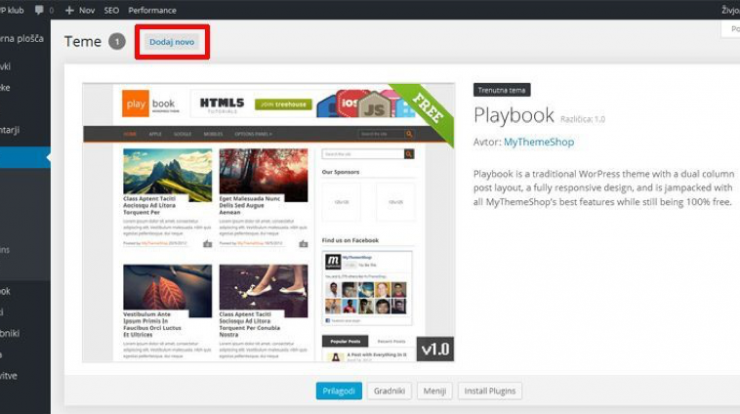Click the plus icon next to Nov
Screen dimensions: 740x414
pos(69,10)
